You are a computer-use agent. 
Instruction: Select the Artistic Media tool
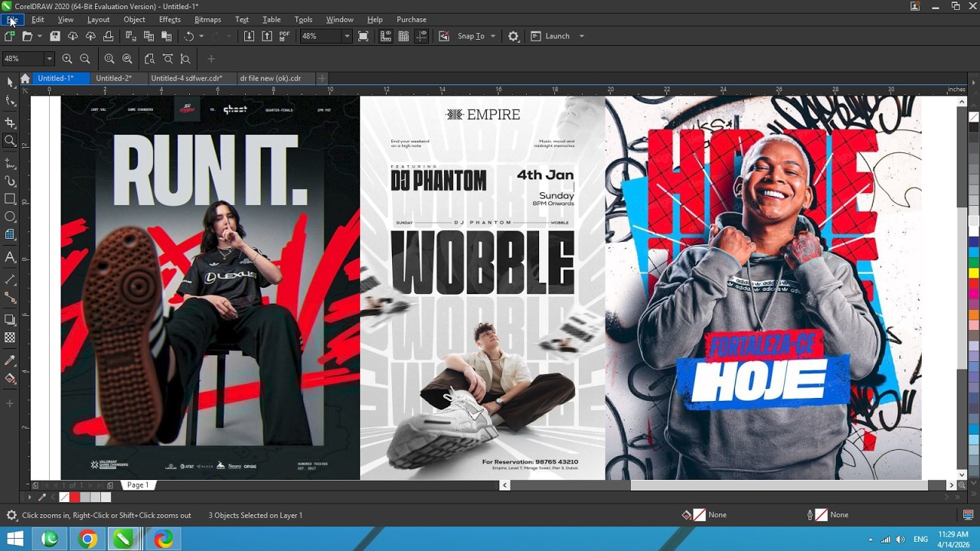click(10, 181)
